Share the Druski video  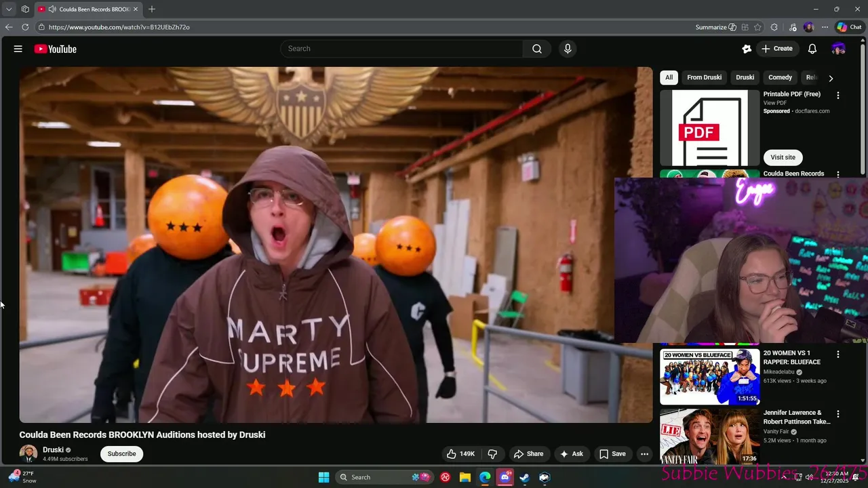528,453
